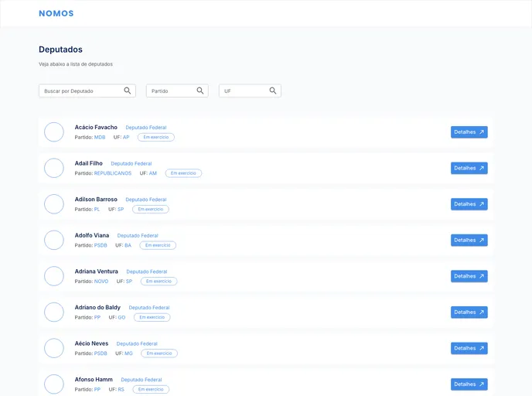Click the search icon in Buscar por Deputado

pos(128,90)
